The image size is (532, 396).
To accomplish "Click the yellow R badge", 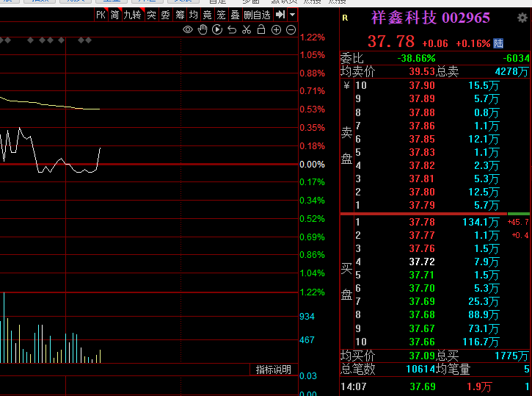I will pyautogui.click(x=345, y=18).
